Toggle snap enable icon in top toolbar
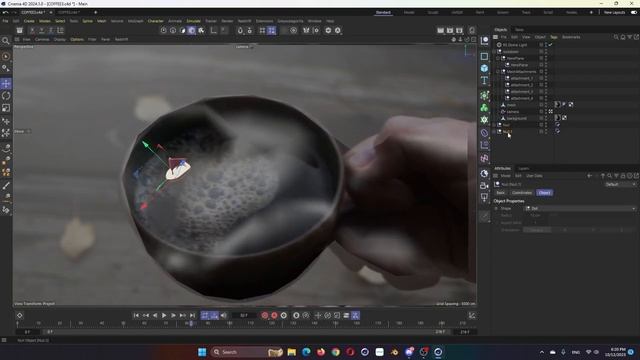Screen dimensions: 640x360 tap(240, 30)
